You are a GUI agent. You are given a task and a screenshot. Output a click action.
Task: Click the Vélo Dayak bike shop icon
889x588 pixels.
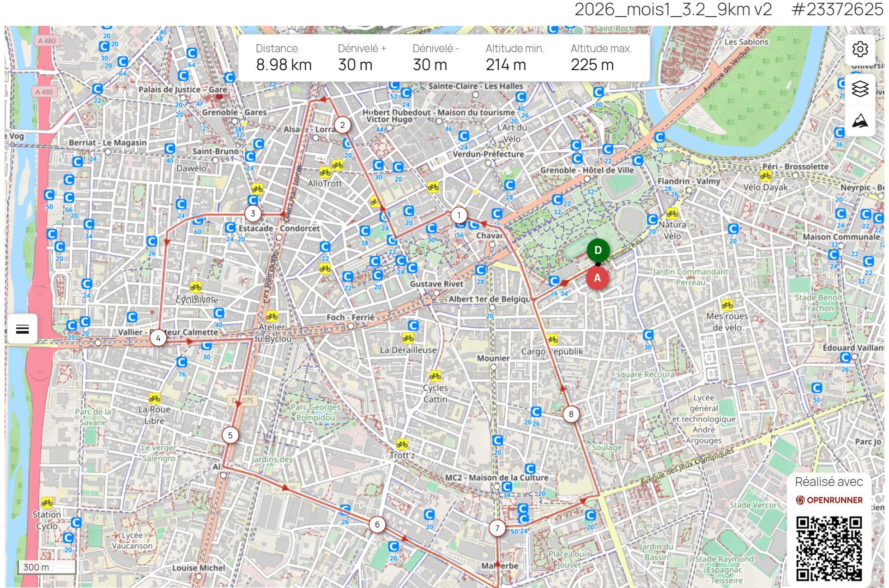765,175
